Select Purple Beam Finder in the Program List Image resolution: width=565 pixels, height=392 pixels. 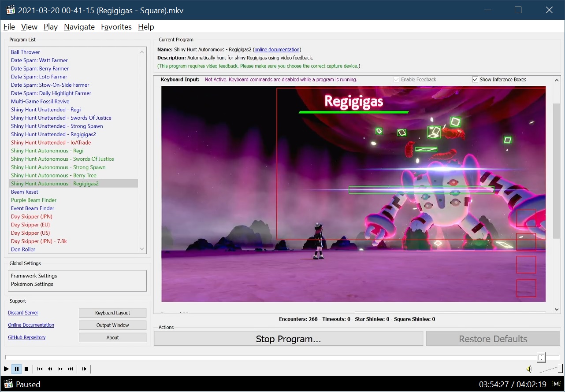(34, 200)
